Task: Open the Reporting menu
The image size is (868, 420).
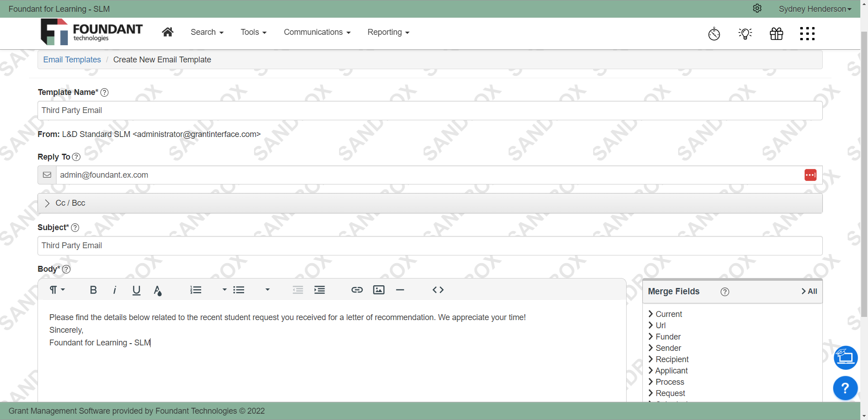Action: coord(388,32)
